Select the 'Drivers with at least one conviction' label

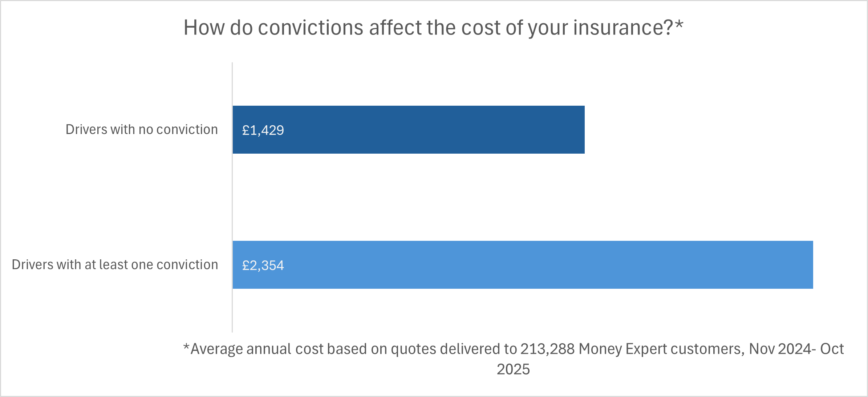(x=115, y=265)
